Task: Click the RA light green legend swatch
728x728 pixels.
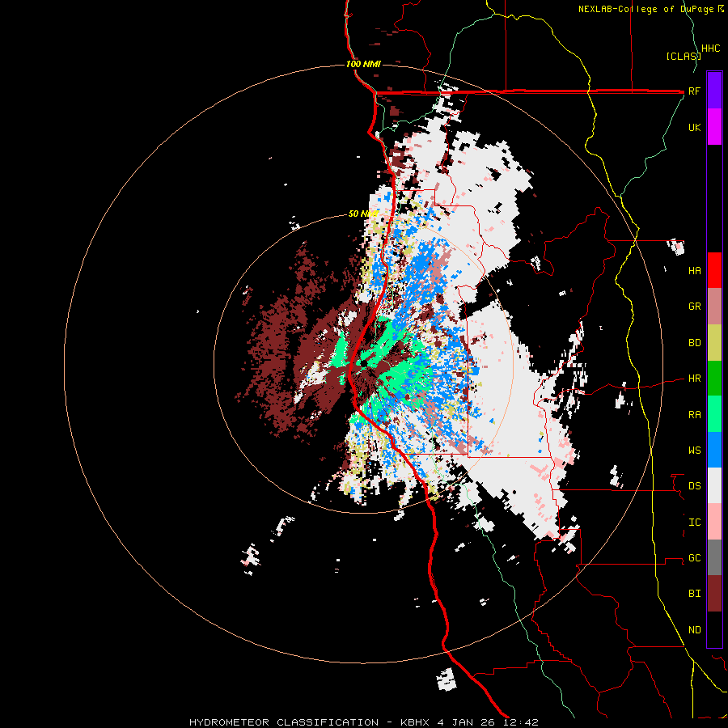Action: pos(714,414)
